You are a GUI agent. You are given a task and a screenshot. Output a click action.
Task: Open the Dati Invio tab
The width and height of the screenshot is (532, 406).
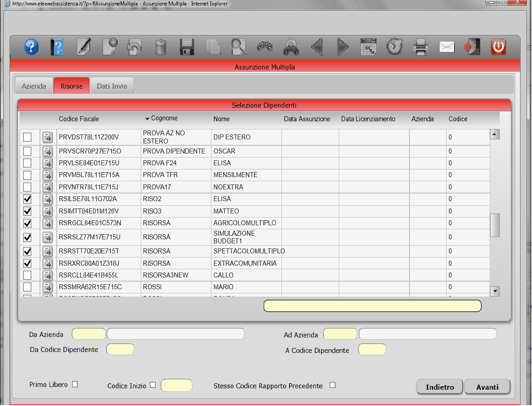[112, 86]
